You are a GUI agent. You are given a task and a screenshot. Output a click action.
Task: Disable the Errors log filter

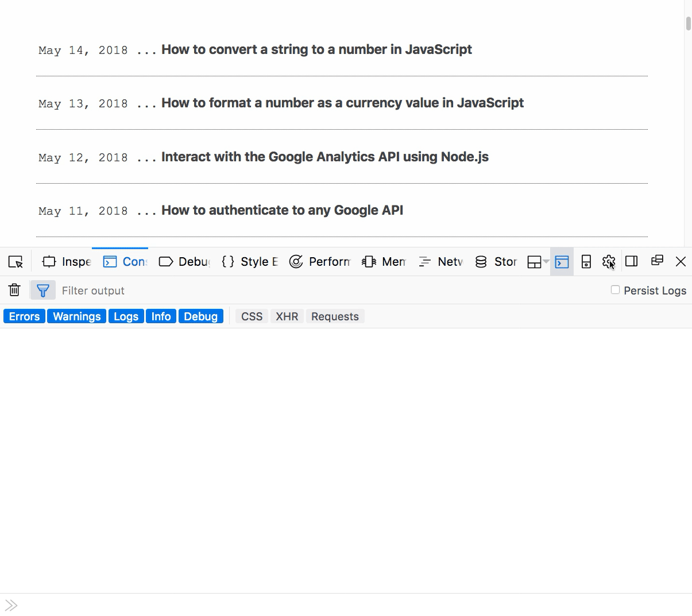point(24,316)
